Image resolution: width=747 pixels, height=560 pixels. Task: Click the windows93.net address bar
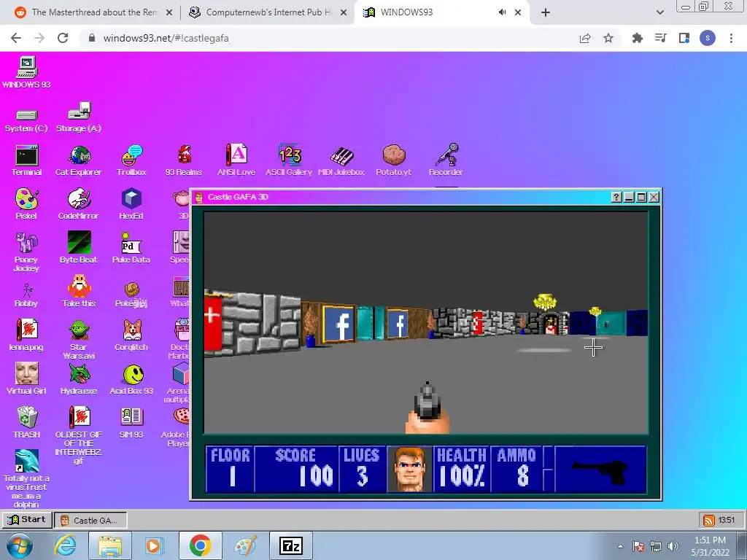click(329, 38)
